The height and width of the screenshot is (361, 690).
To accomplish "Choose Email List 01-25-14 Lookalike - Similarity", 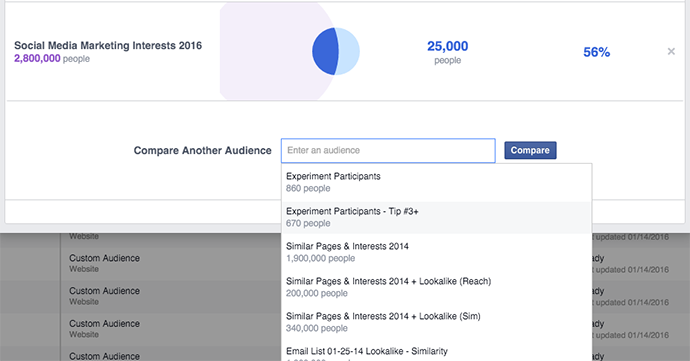I will [437, 353].
